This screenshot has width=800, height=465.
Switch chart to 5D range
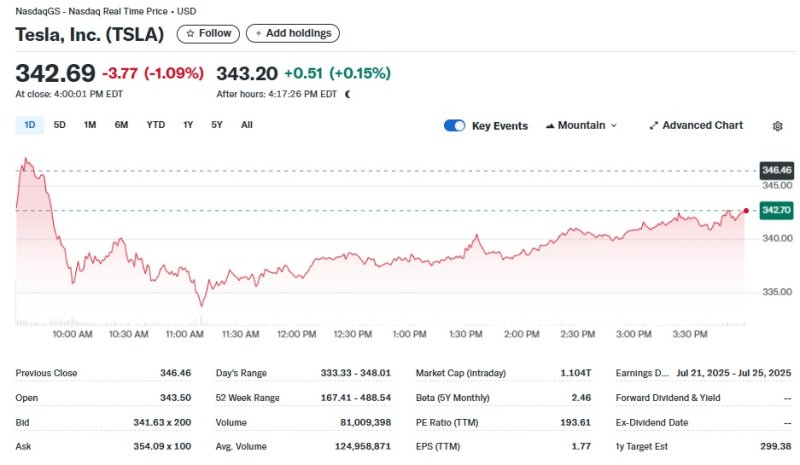click(60, 125)
